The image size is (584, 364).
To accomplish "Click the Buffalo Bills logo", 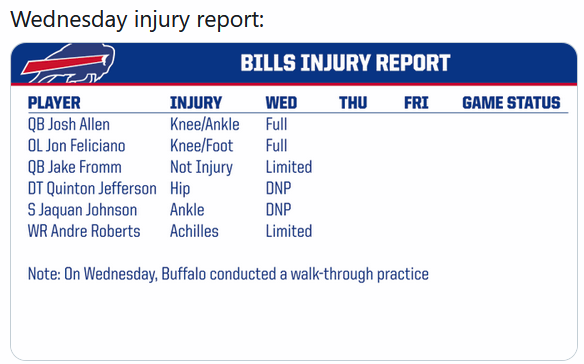I will tap(68, 63).
